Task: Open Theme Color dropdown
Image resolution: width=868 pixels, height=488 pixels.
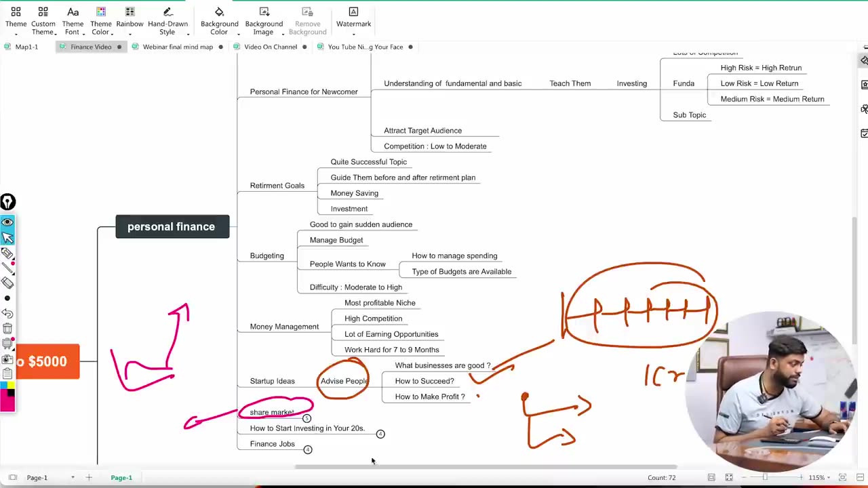Action: 100,21
